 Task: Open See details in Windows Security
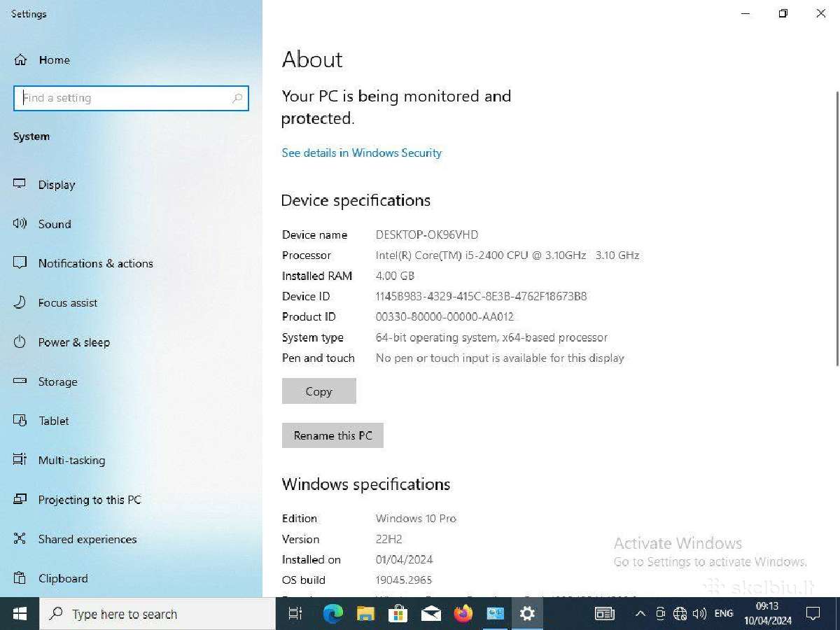(362, 153)
